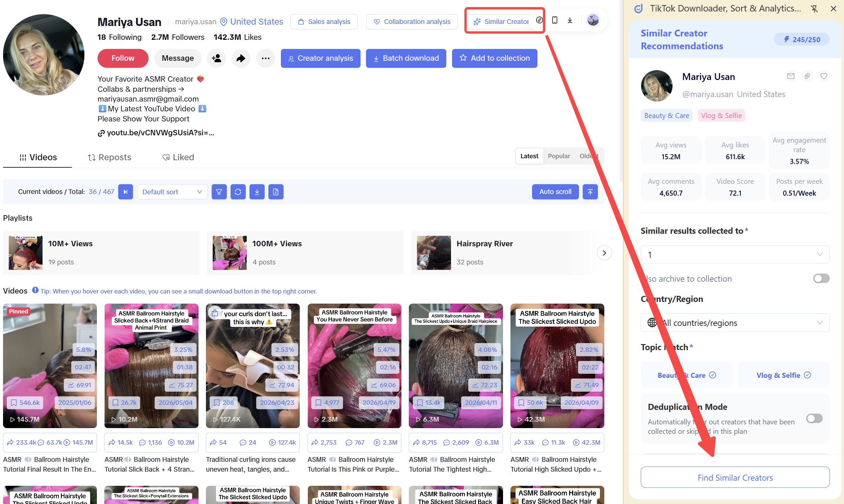Image resolution: width=844 pixels, height=504 pixels.
Task: Click the 2.7M Followers count
Action: click(x=178, y=37)
